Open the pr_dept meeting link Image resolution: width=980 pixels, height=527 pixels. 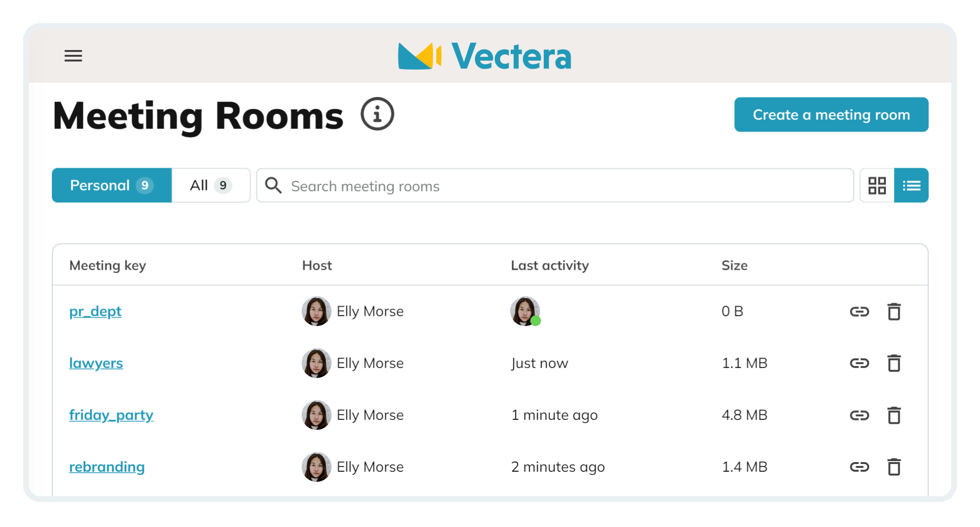point(95,312)
